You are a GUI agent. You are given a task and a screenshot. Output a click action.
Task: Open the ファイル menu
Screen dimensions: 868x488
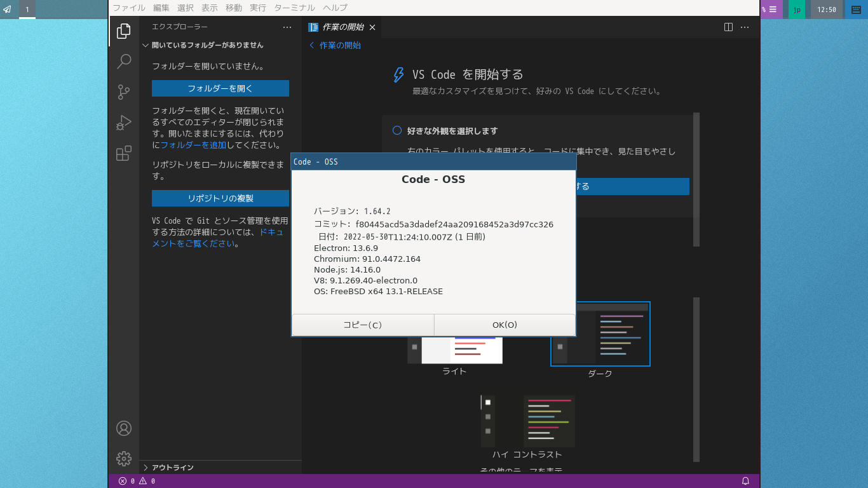coord(129,8)
